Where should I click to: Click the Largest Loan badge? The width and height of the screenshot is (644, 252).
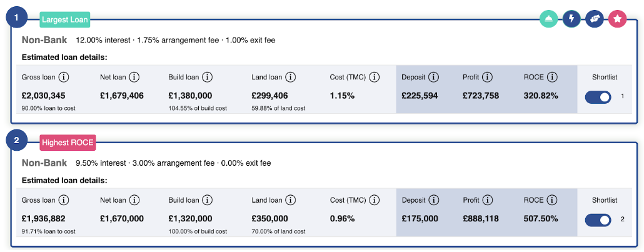[65, 20]
